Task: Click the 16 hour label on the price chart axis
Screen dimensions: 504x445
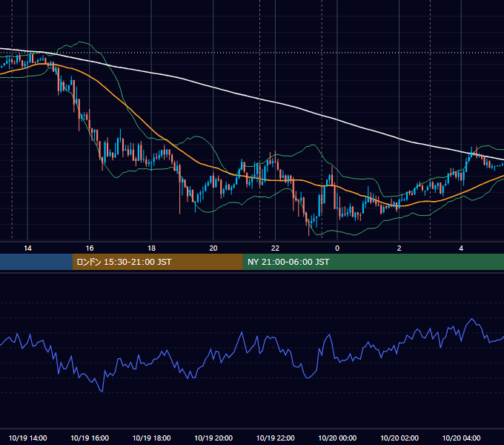Action: click(x=90, y=248)
